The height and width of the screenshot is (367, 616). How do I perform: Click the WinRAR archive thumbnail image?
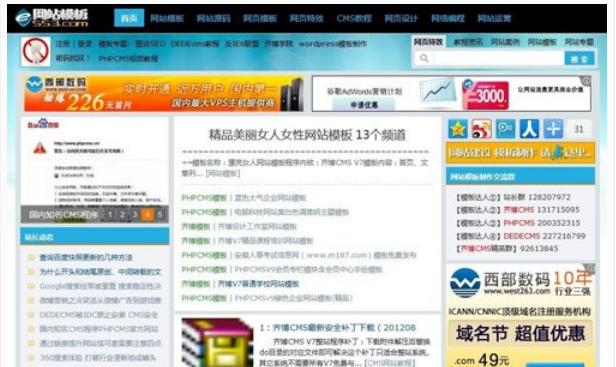click(x=217, y=343)
